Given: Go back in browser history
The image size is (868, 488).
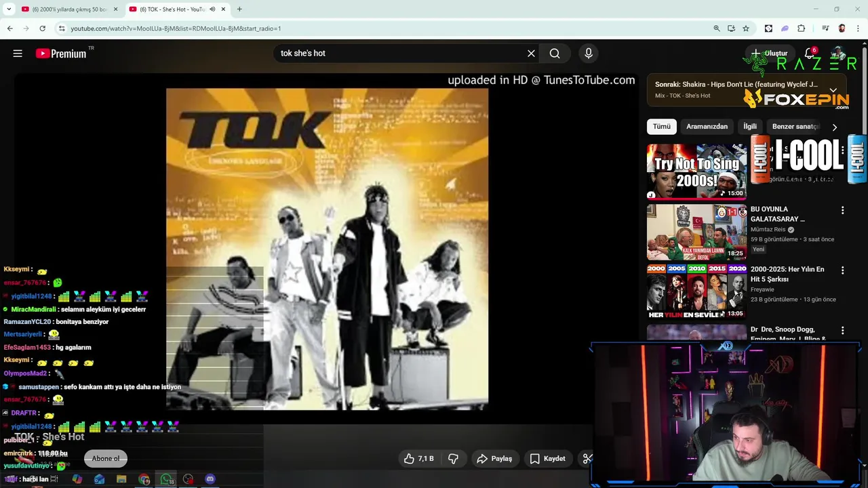Looking at the screenshot, I should tap(9, 28).
